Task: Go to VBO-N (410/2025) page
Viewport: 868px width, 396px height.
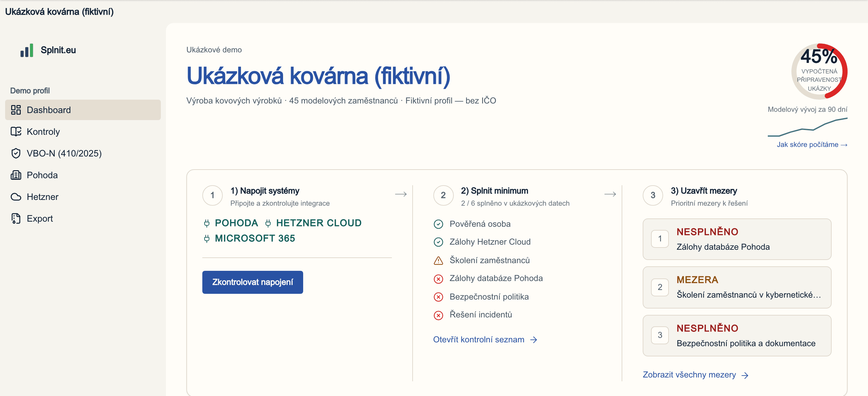Action: (x=83, y=154)
